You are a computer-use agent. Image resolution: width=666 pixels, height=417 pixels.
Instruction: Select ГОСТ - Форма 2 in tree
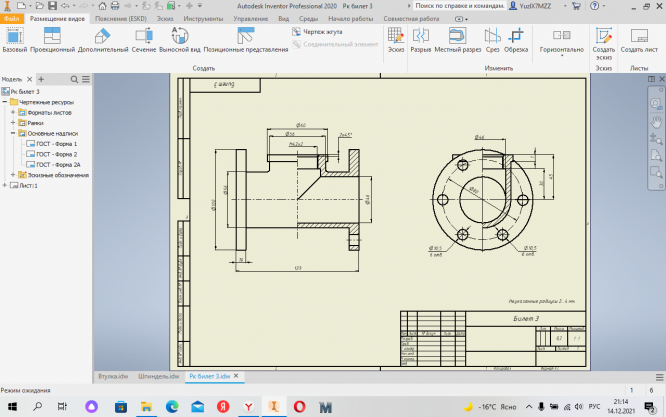point(56,154)
